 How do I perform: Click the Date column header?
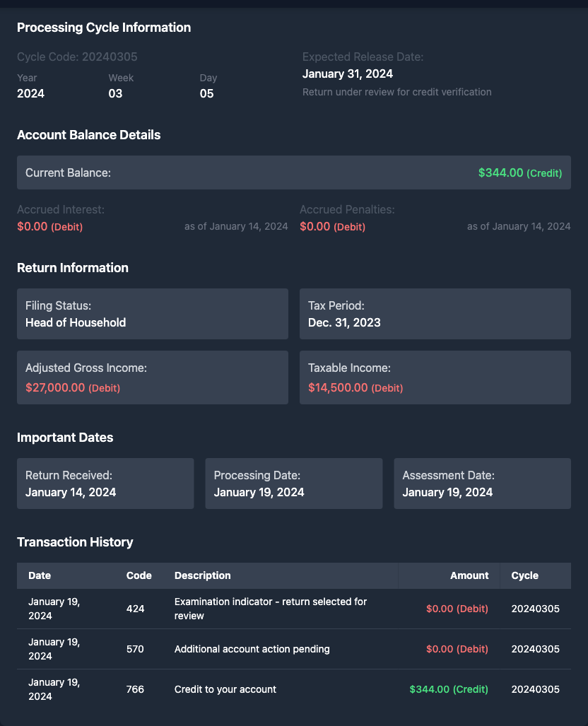click(x=40, y=575)
